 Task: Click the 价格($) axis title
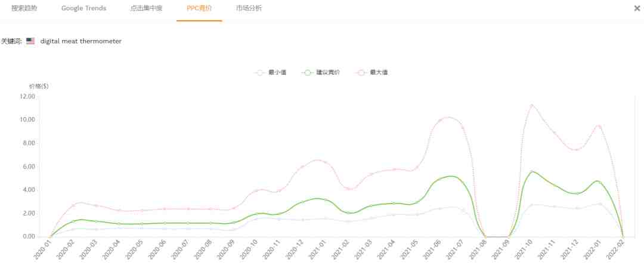pos(39,87)
